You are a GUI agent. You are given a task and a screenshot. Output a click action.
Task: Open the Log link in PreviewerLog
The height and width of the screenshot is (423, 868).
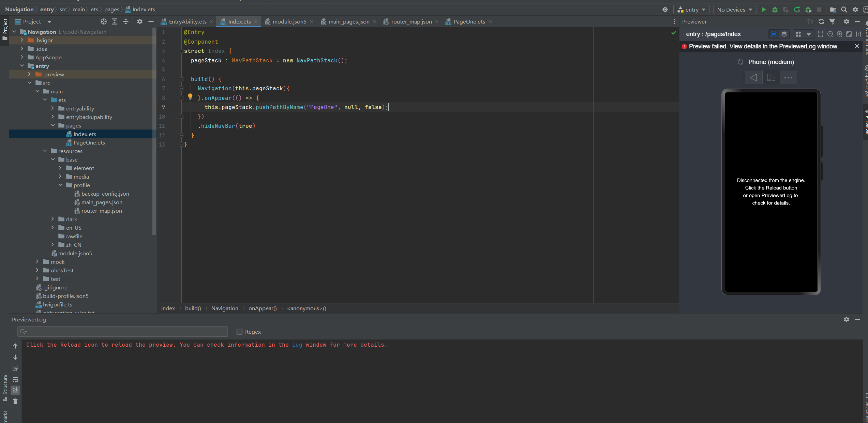click(297, 345)
